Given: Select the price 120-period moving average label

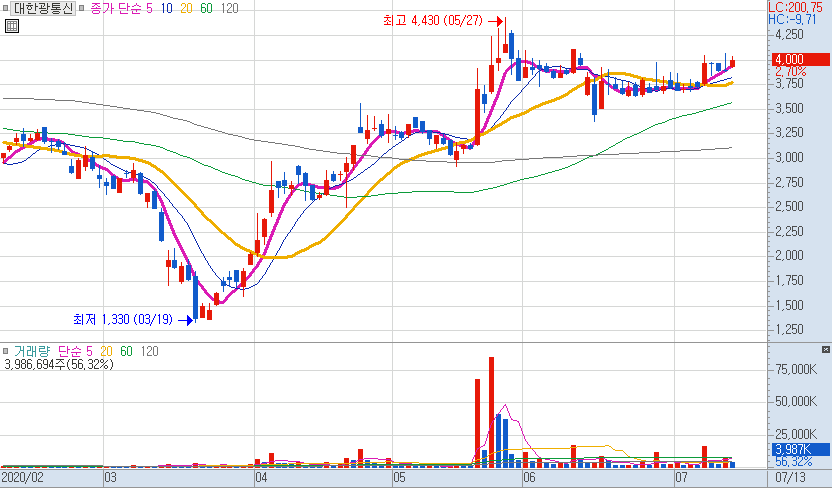Looking at the screenshot, I should point(229,8).
